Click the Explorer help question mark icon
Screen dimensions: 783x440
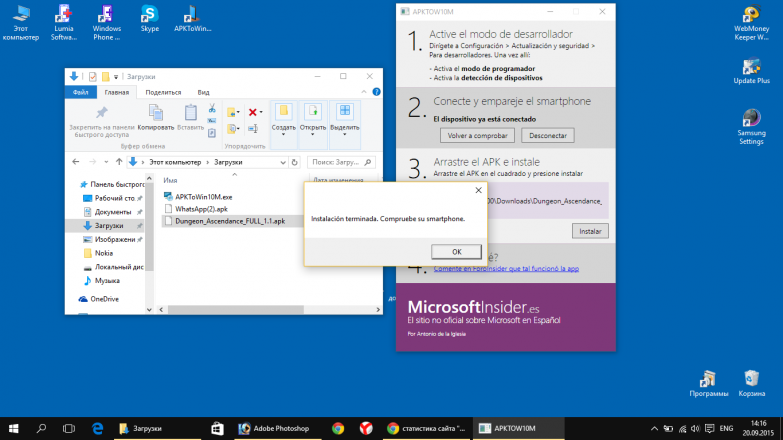377,92
